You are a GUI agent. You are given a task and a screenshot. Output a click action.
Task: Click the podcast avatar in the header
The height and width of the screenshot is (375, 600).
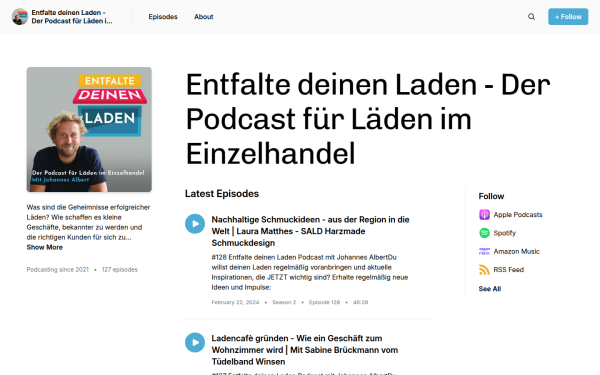(x=20, y=17)
